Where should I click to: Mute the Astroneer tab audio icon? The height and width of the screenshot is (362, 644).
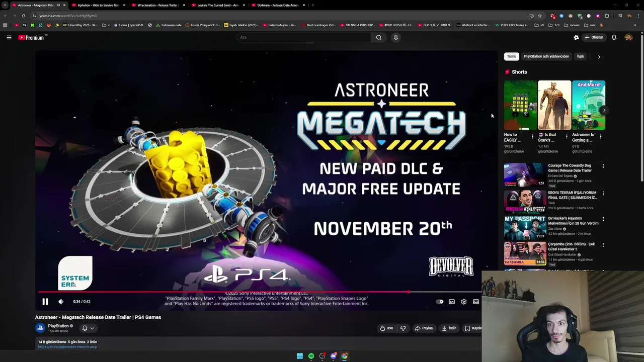pos(58,5)
